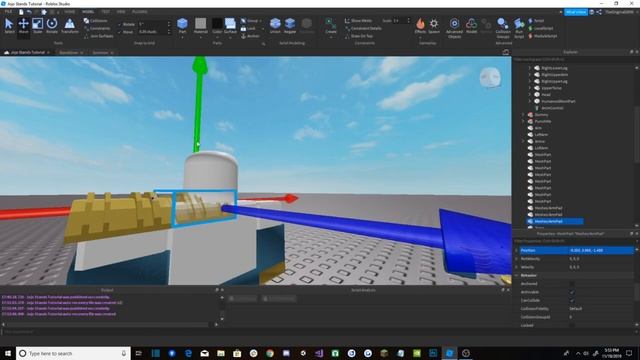This screenshot has width=640, height=360.
Task: Click the Union solid modeling button
Action: [x=275, y=25]
